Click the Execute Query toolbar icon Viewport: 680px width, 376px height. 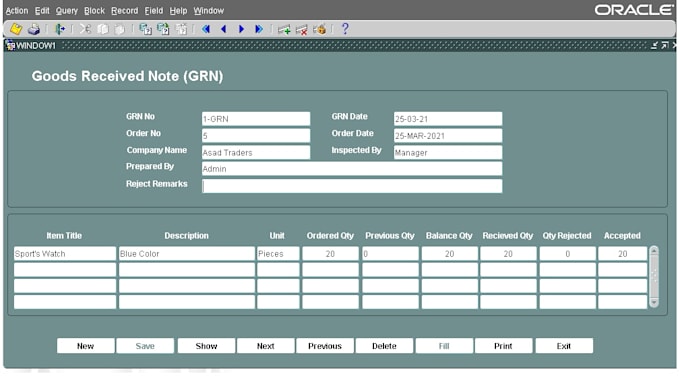pos(163,29)
